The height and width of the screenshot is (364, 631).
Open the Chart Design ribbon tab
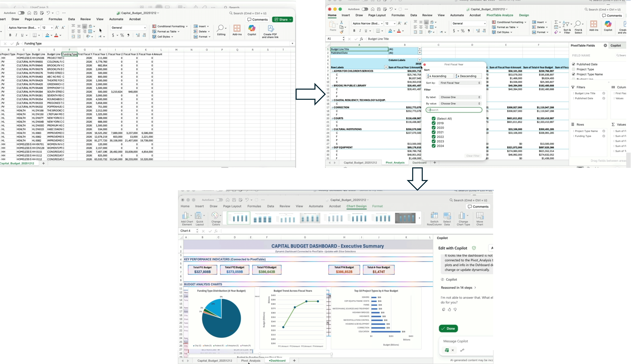[x=356, y=206]
